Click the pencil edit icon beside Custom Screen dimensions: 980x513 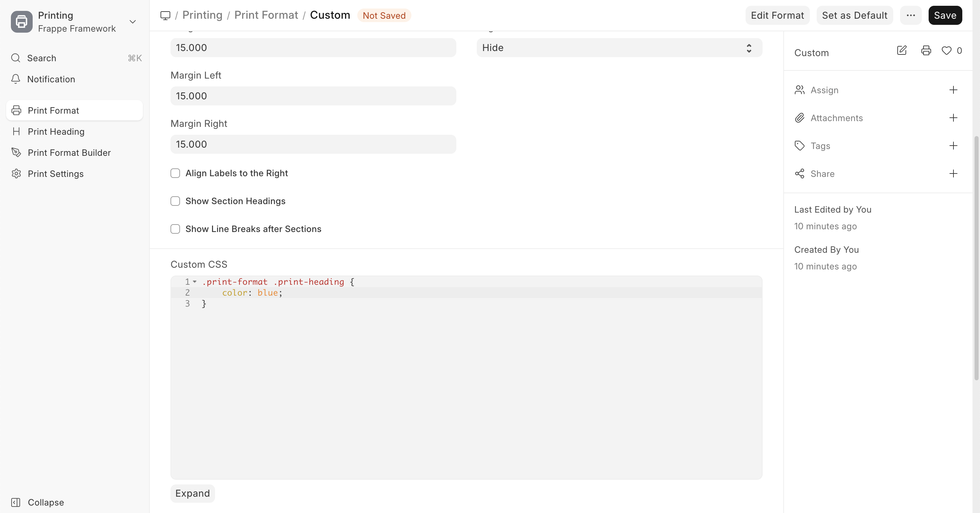tap(902, 51)
